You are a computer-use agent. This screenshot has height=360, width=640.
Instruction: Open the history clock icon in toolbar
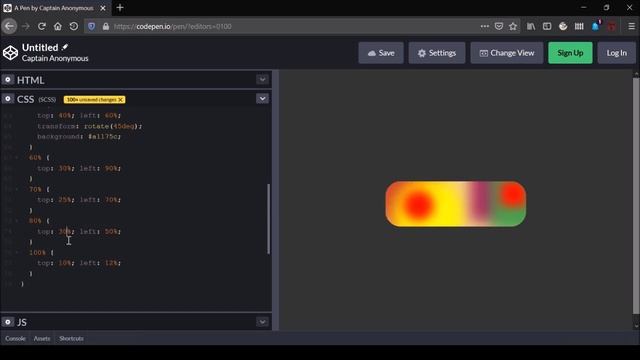(x=73, y=27)
